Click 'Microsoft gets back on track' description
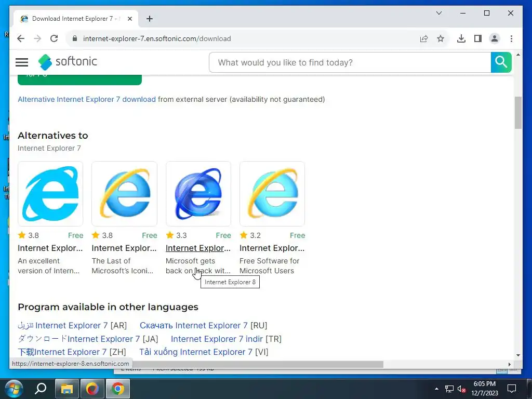The height and width of the screenshot is (399, 532). coord(198,266)
